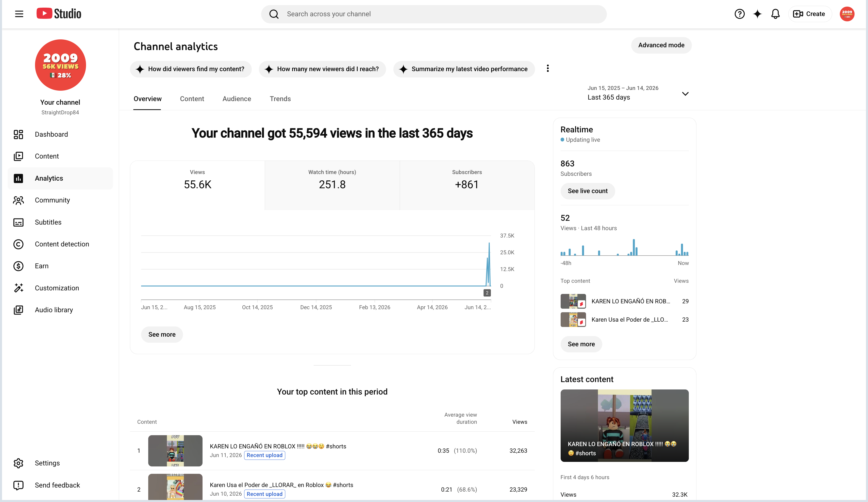Switch to the Trends tab
Image resolution: width=868 pixels, height=502 pixels.
(280, 99)
